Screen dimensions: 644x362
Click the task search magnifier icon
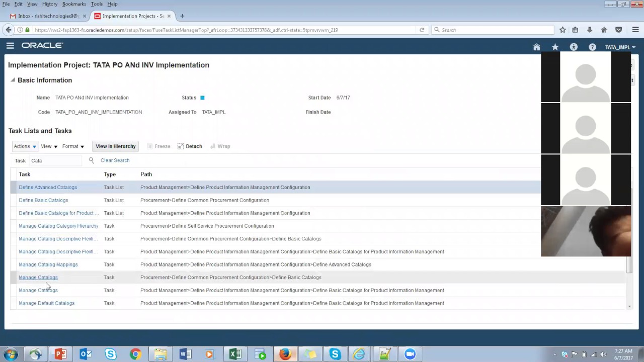(x=91, y=160)
